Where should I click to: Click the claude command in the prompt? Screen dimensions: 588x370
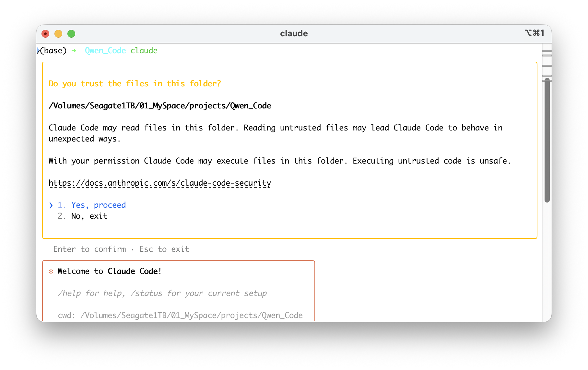pyautogui.click(x=144, y=50)
